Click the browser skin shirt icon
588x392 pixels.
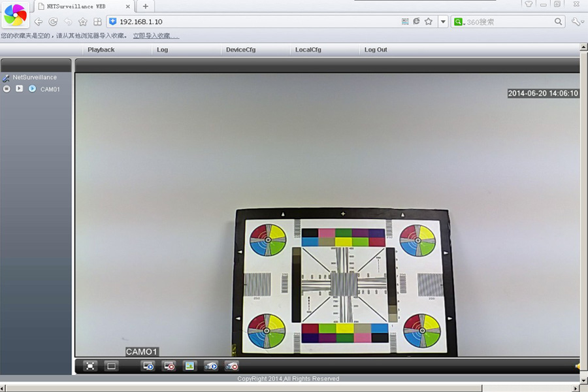click(529, 4)
